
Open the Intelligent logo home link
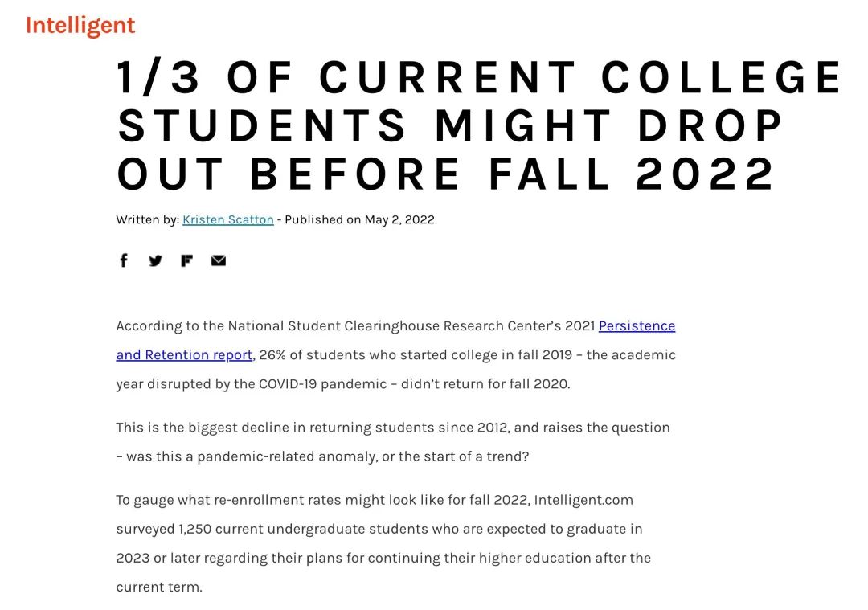80,26
